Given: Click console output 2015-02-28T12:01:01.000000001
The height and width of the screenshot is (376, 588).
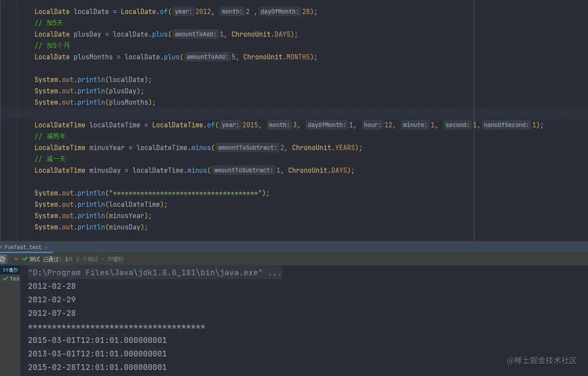Looking at the screenshot, I should click(x=97, y=367).
